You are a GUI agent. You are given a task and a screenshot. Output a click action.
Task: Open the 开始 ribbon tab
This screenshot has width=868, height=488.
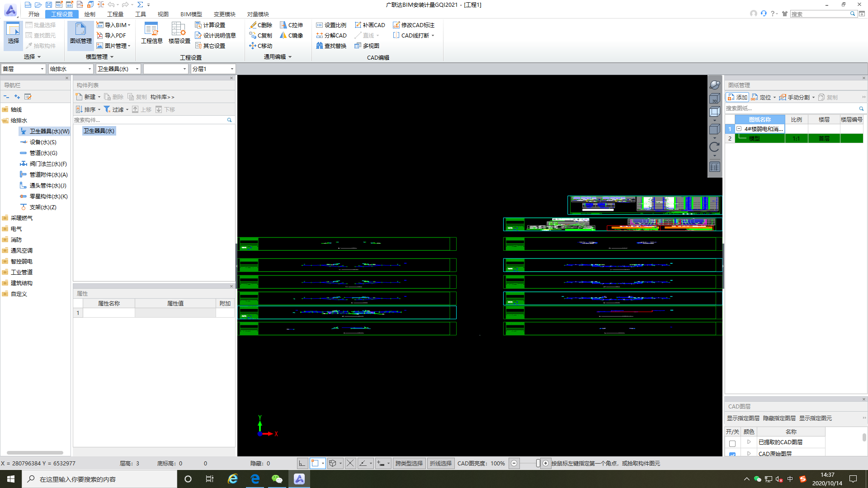(x=33, y=14)
